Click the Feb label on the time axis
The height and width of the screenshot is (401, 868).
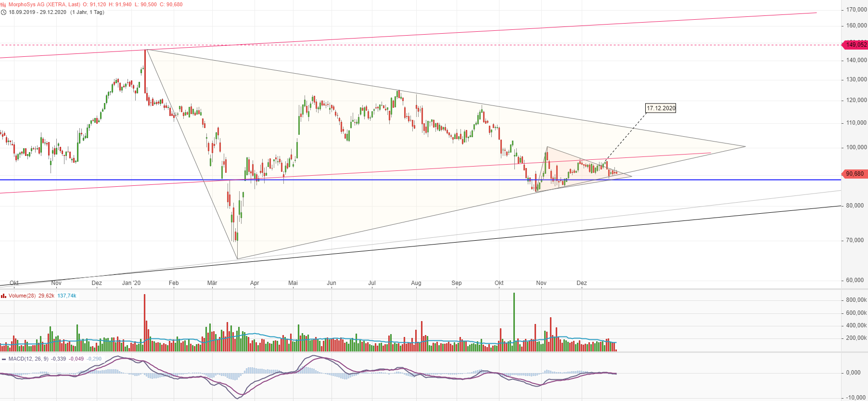174,283
